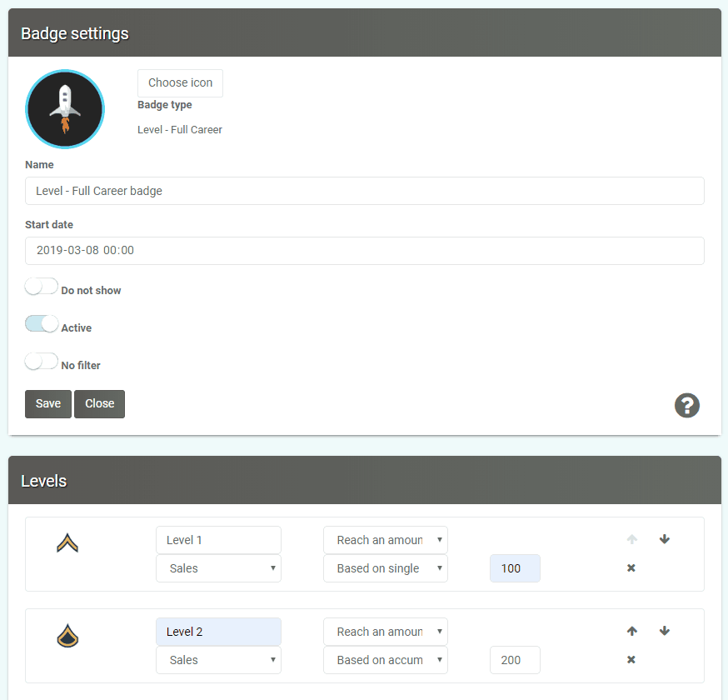Focus the badge Name input field

point(365,191)
